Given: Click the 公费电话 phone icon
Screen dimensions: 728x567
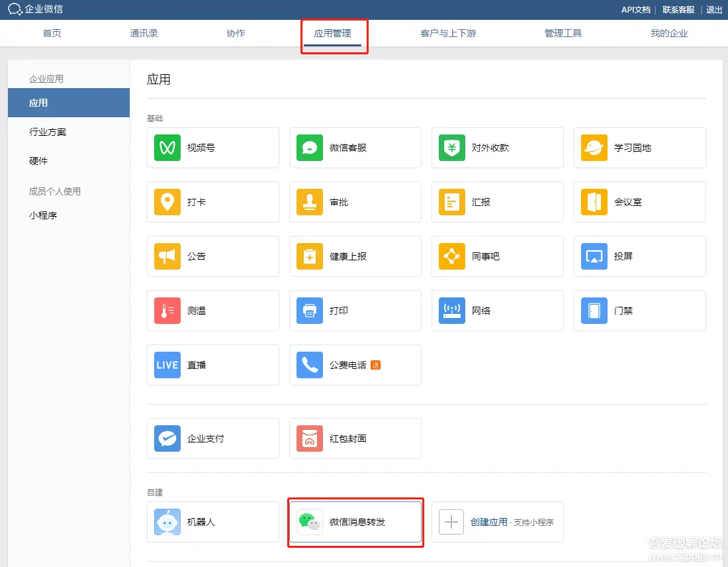Looking at the screenshot, I should pos(310,365).
